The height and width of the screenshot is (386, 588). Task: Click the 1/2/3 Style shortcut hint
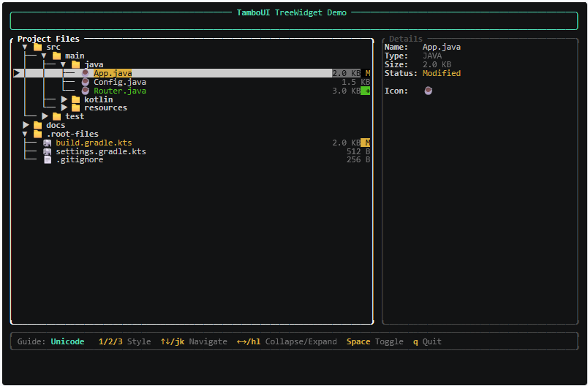click(124, 341)
